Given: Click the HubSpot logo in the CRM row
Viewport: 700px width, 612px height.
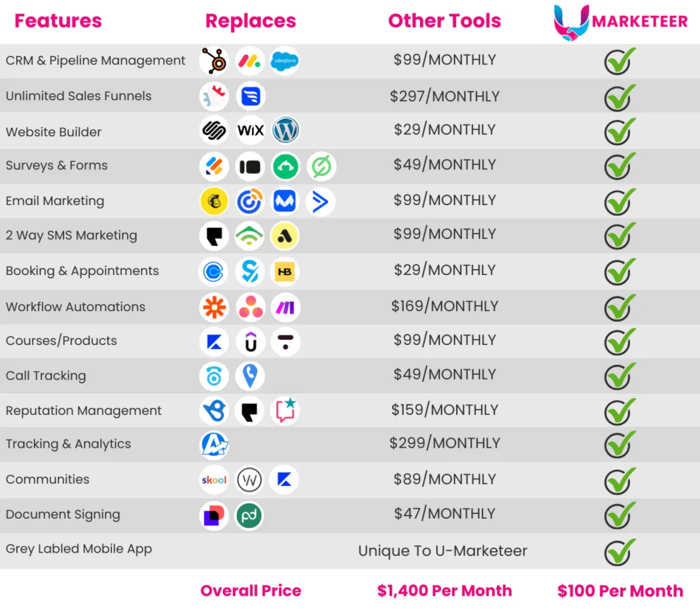Looking at the screenshot, I should click(214, 61).
